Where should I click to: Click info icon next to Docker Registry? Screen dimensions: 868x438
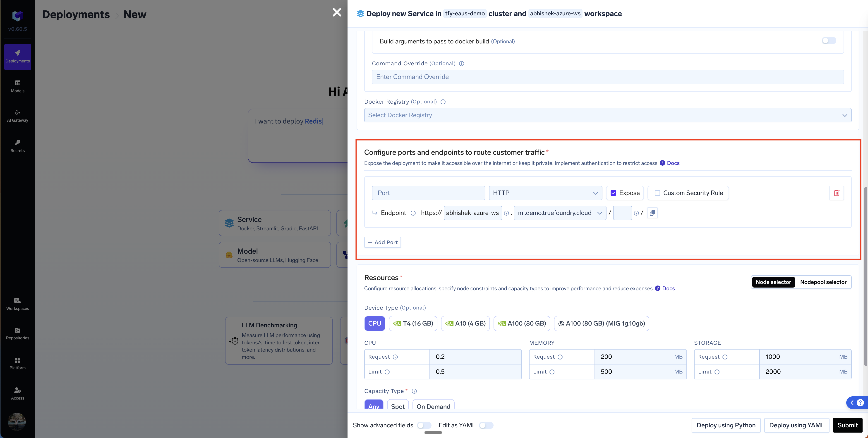[x=443, y=102]
